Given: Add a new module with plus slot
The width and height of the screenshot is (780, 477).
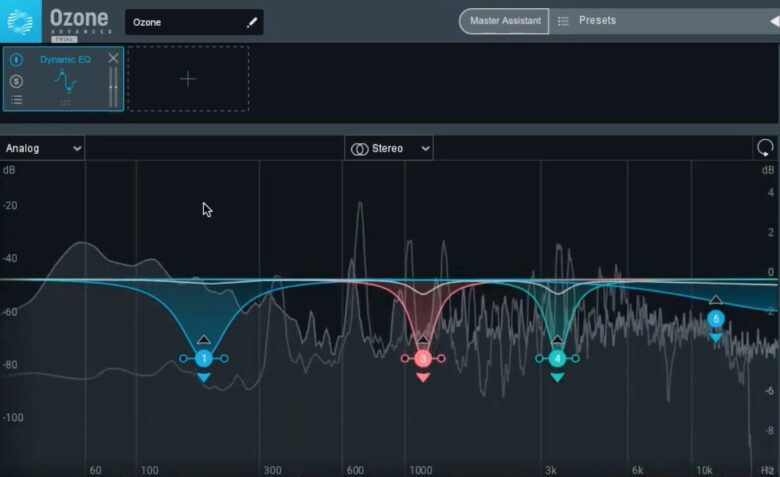Looking at the screenshot, I should [x=188, y=79].
